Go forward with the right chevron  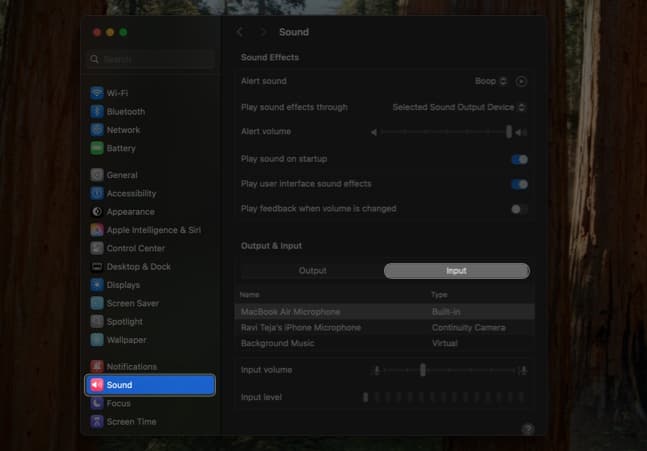263,32
